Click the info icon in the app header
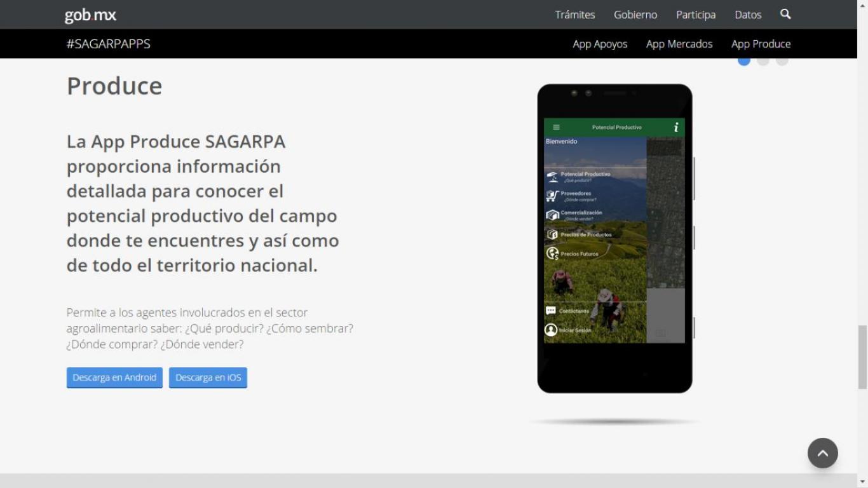This screenshot has height=488, width=868. point(676,127)
